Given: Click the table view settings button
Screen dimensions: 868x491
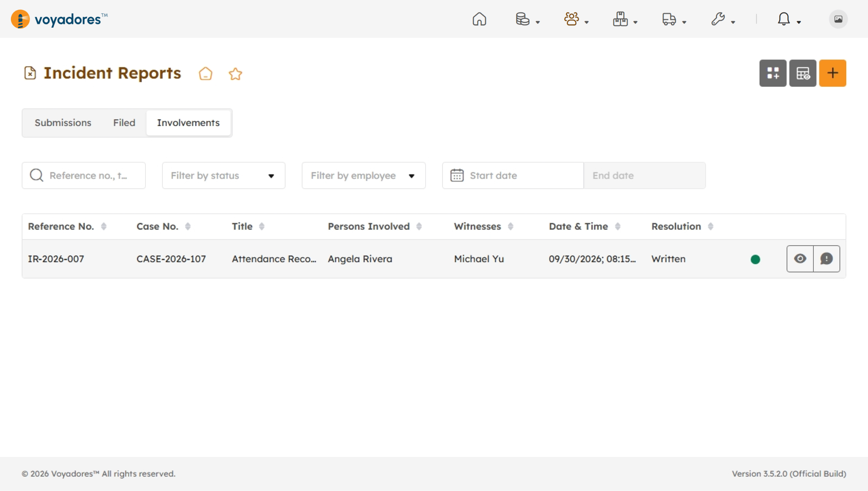Looking at the screenshot, I should (x=802, y=73).
